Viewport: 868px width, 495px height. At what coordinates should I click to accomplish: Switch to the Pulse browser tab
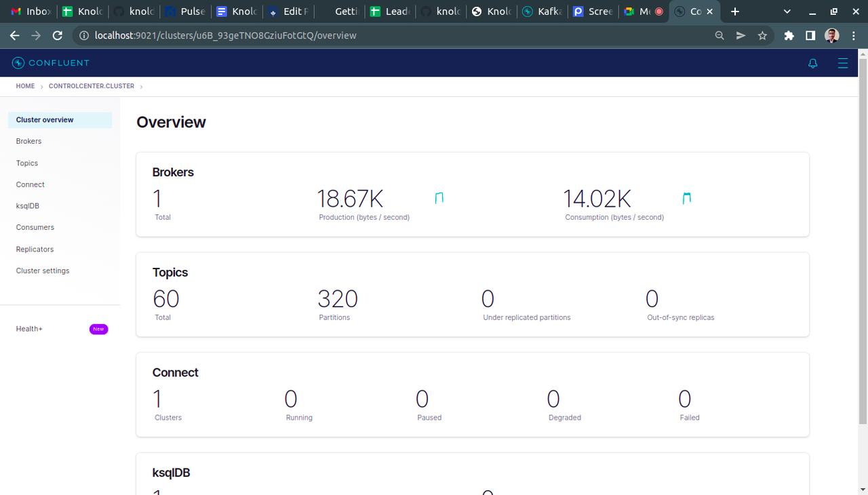tap(184, 12)
